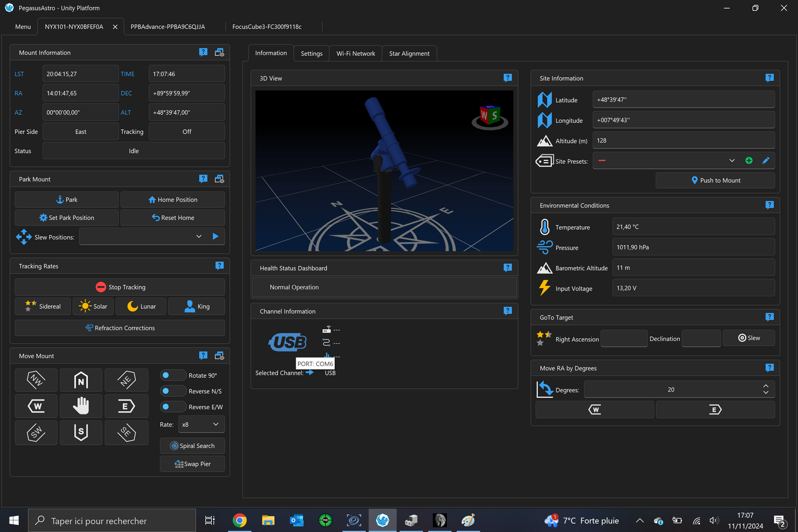This screenshot has height=532, width=798.
Task: Click the hand Stop button in Move Mount
Action: 81,406
